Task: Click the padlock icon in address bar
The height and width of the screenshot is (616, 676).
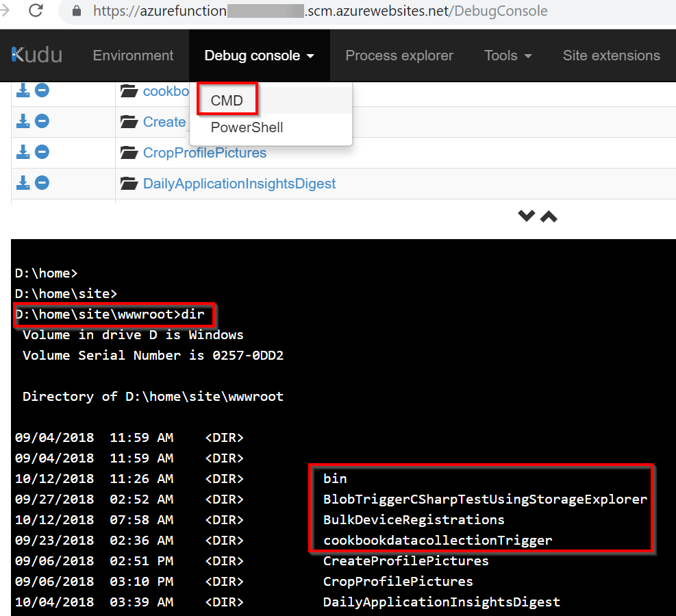Action: pyautogui.click(x=77, y=12)
